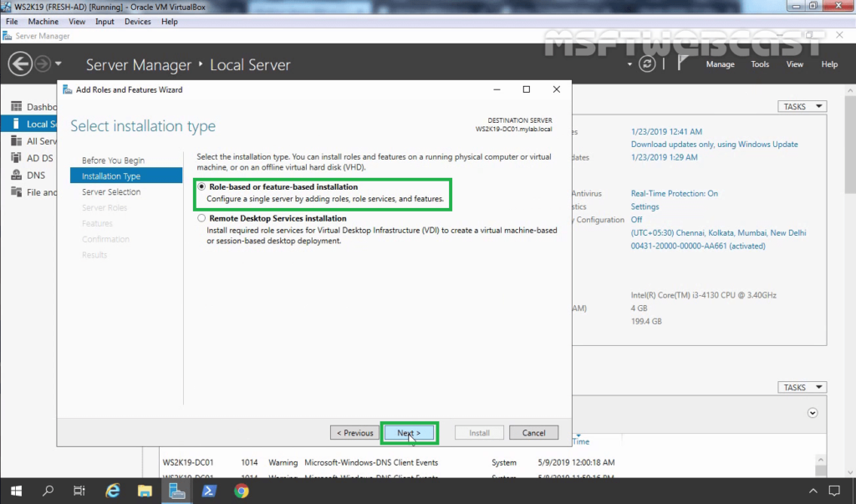This screenshot has width=856, height=504.
Task: Open Action Center notification icon
Action: pyautogui.click(x=834, y=491)
